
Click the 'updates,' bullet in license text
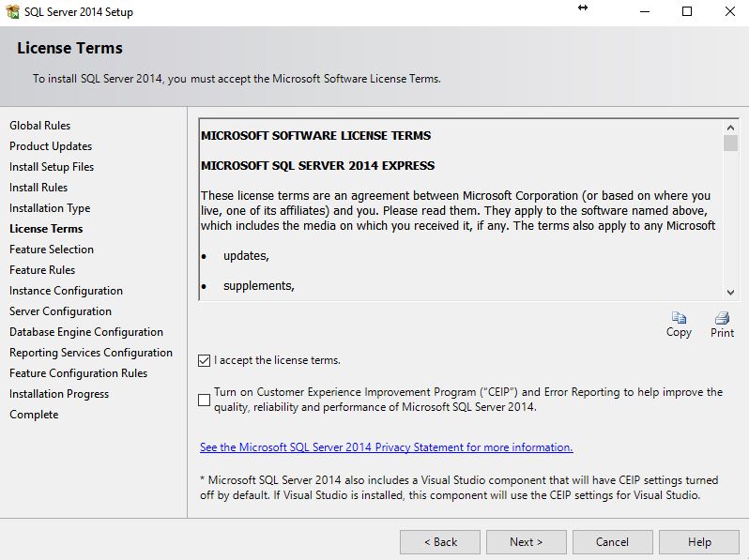[x=246, y=256]
